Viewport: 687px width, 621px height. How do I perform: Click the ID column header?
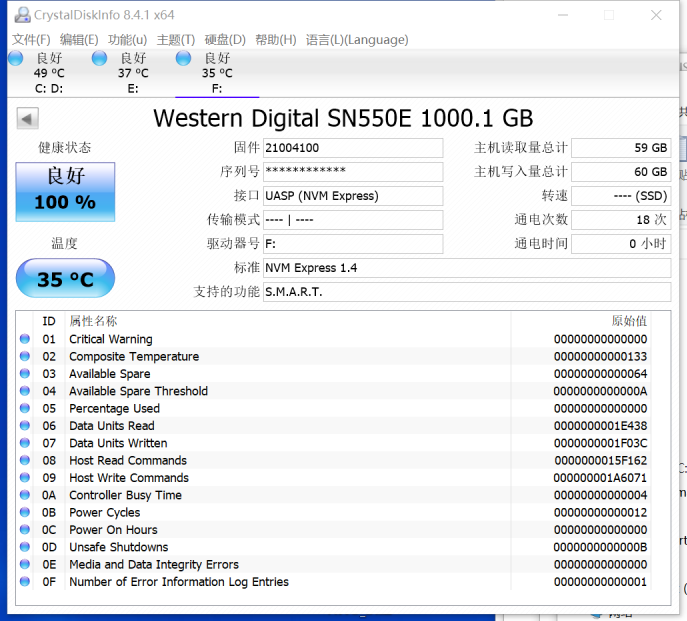(x=49, y=321)
